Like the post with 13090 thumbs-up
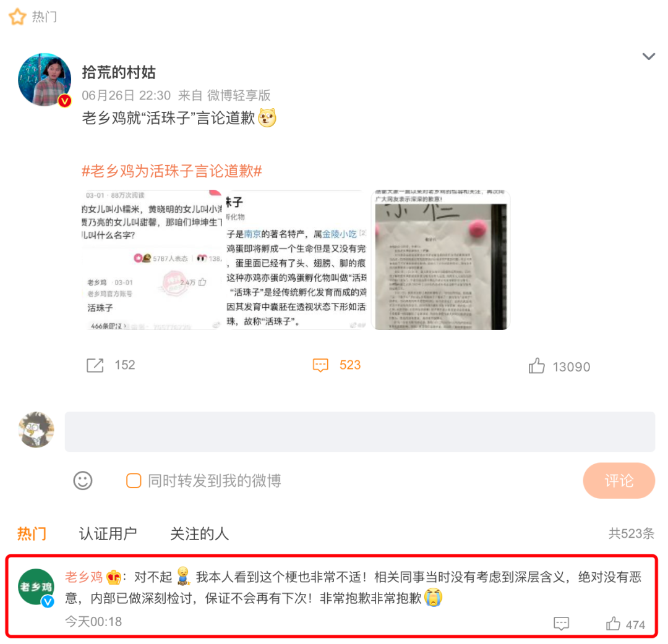 tap(536, 366)
